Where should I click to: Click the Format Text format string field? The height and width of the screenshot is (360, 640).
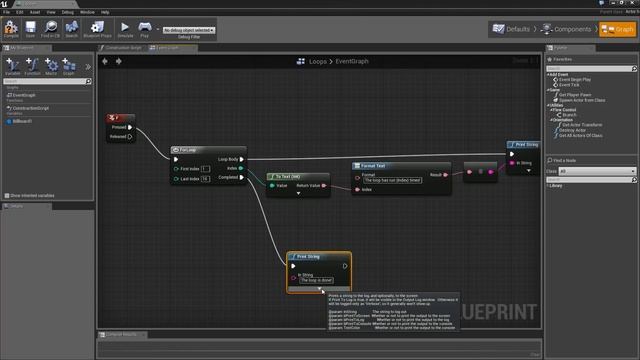tap(392, 180)
